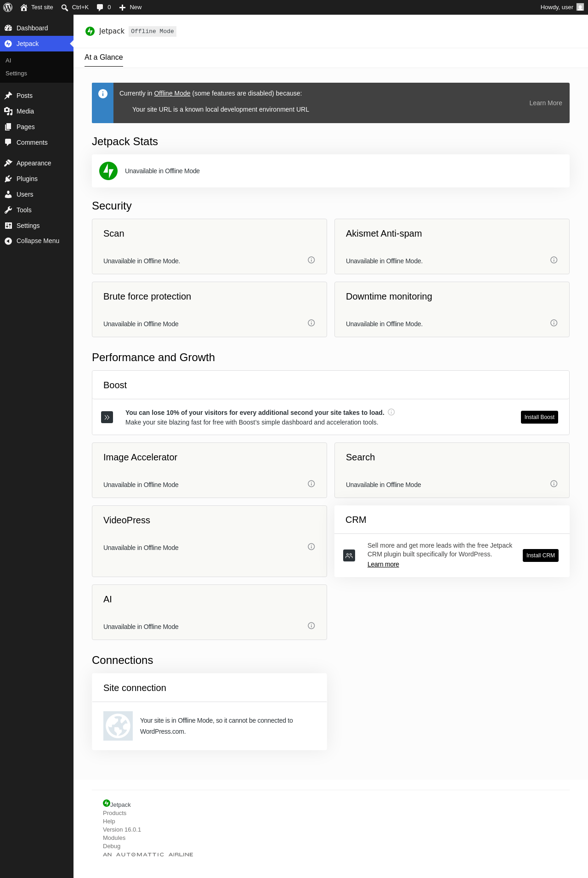Collapse the admin sidebar menu

(37, 241)
